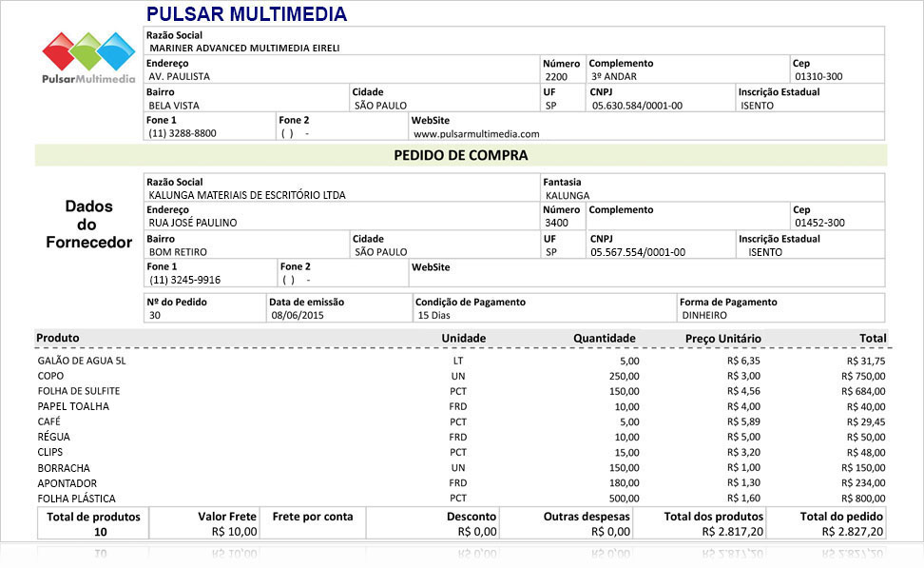Click the neighborhood "BELA VISTA"

[174, 106]
